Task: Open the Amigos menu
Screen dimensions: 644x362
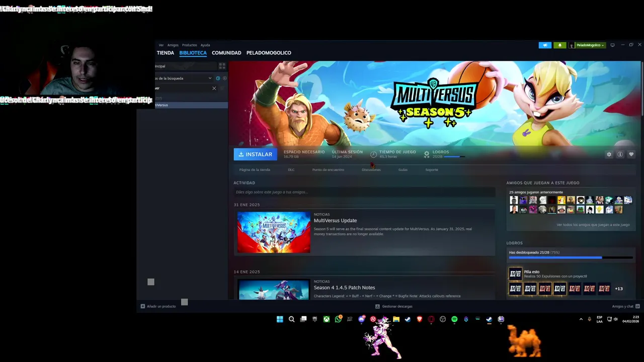Action: click(173, 45)
